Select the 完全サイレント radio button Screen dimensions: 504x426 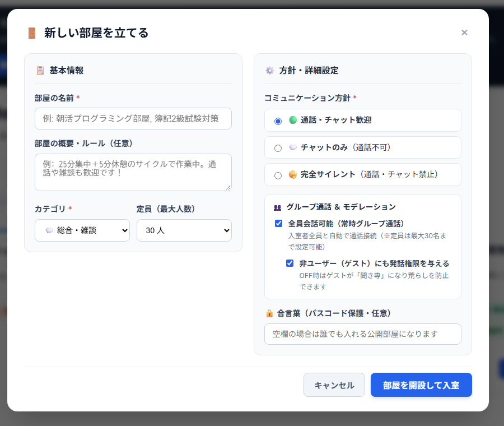(x=278, y=175)
